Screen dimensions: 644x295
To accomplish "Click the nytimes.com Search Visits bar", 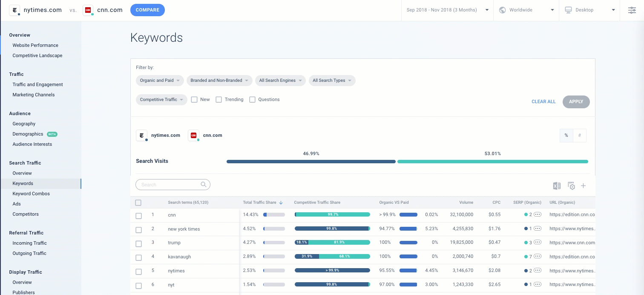I will pyautogui.click(x=311, y=162).
